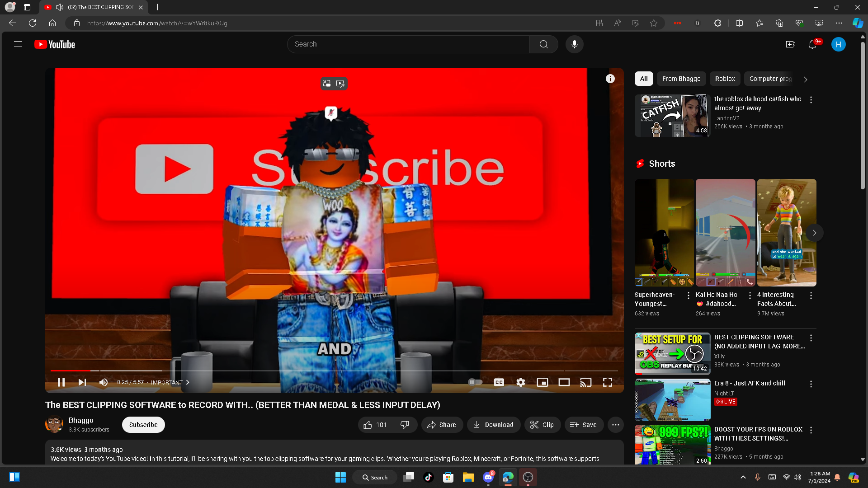Open the Create video menu
Image resolution: width=868 pixels, height=488 pixels.
(791, 44)
